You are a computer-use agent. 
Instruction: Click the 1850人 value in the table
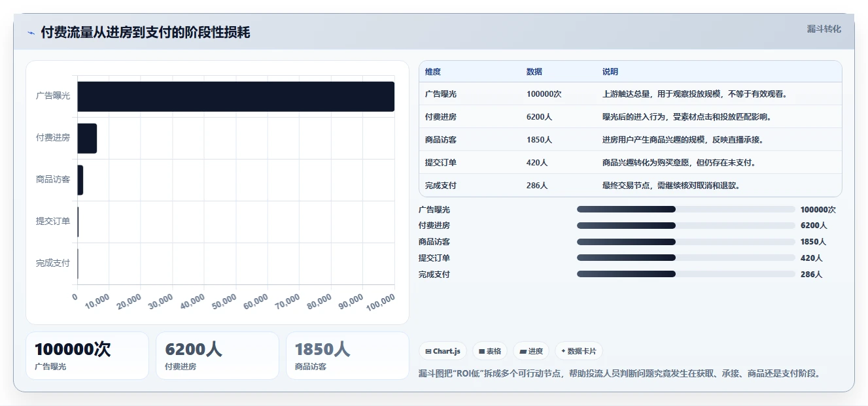tap(540, 140)
